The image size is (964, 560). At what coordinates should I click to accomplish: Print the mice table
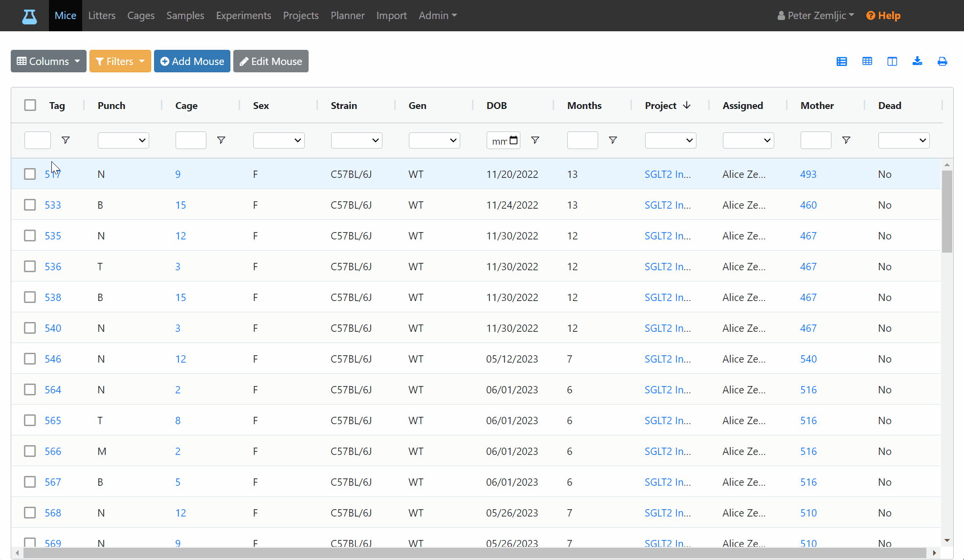tap(942, 62)
